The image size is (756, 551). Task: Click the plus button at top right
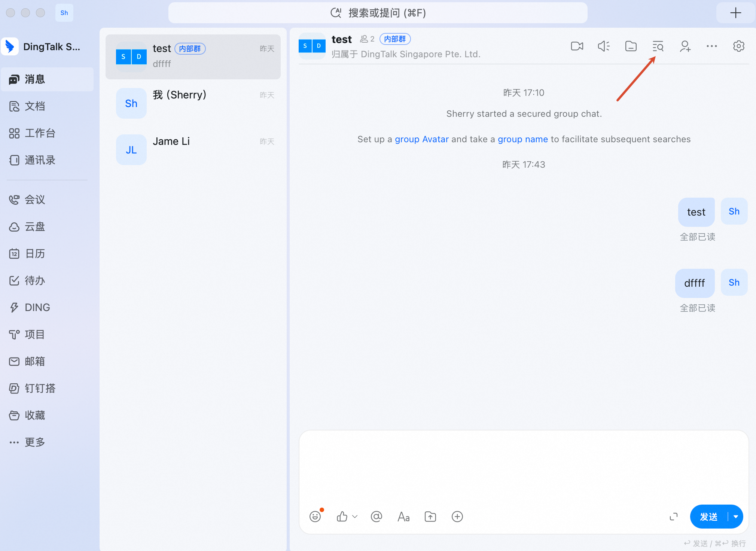[735, 13]
